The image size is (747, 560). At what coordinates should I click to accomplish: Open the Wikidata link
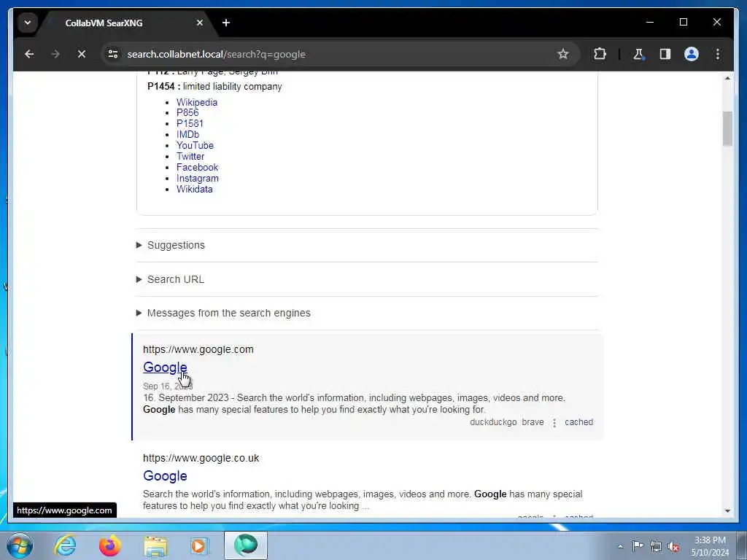pyautogui.click(x=194, y=190)
